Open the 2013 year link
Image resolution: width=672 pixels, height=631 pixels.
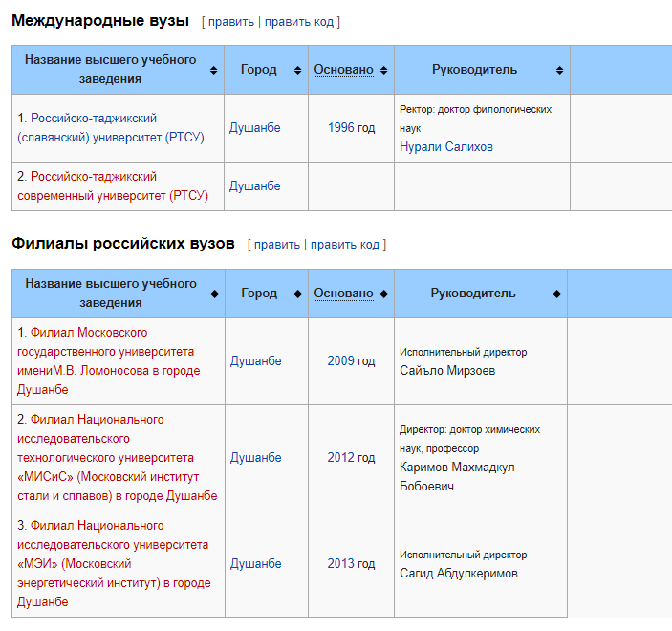coord(341,564)
